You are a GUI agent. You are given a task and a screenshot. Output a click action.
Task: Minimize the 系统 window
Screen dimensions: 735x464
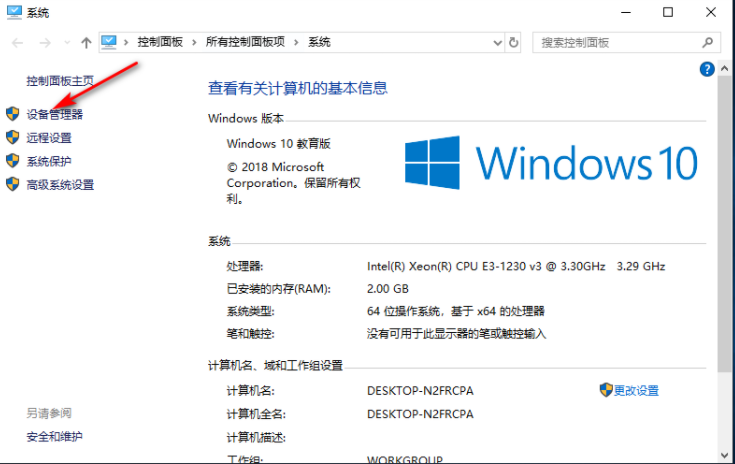pos(626,12)
